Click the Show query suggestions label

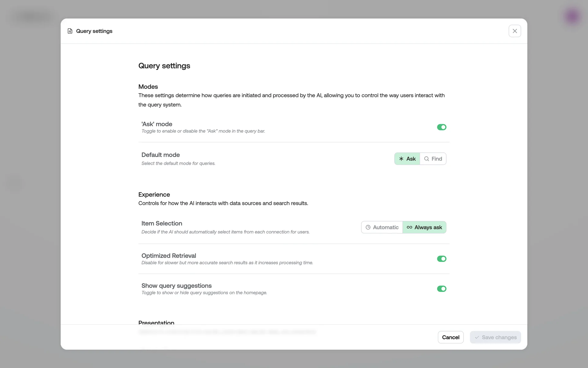pos(176,286)
